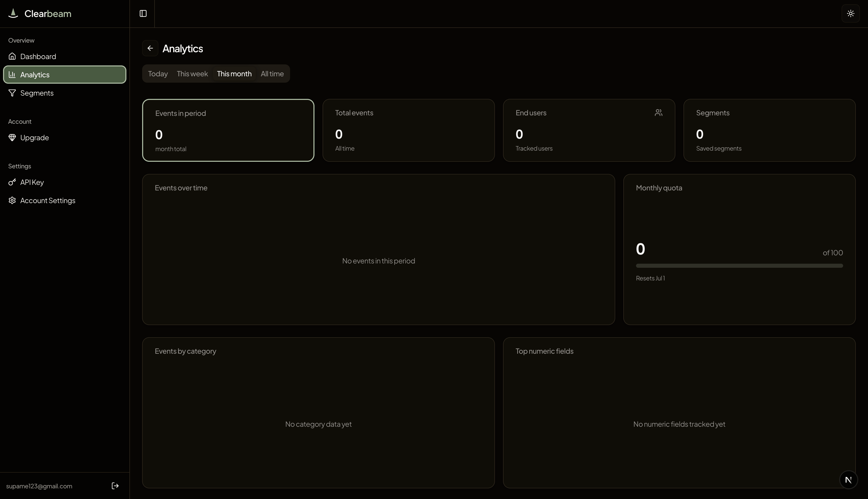Click the End users people icon

(658, 112)
